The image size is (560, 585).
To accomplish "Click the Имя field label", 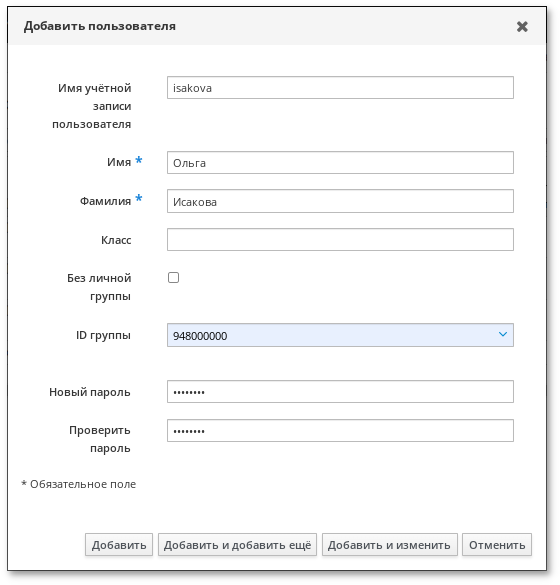I will coord(119,162).
